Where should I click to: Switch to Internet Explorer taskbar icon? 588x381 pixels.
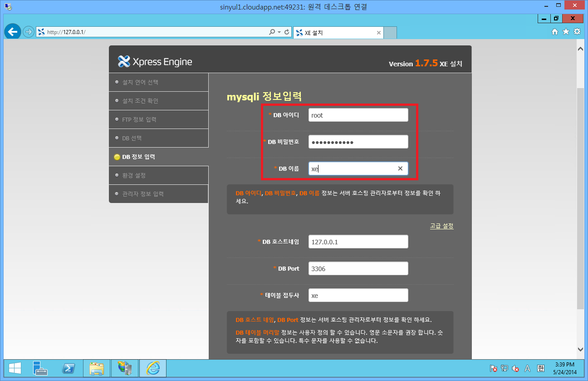pyautogui.click(x=153, y=368)
